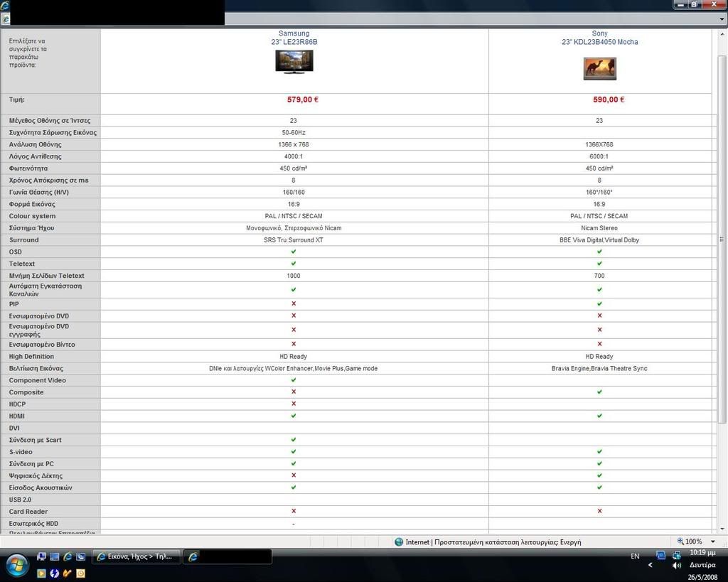This screenshot has height=582, width=728.
Task: Open the Windows Start orb
Action: point(18,565)
